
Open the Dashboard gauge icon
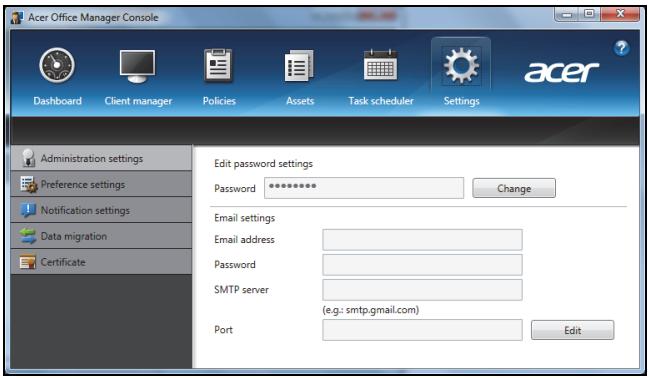[57, 65]
